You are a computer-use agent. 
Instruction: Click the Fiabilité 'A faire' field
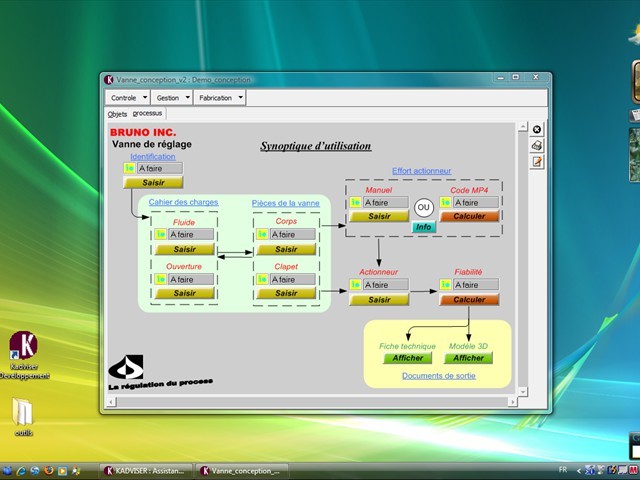coord(476,284)
